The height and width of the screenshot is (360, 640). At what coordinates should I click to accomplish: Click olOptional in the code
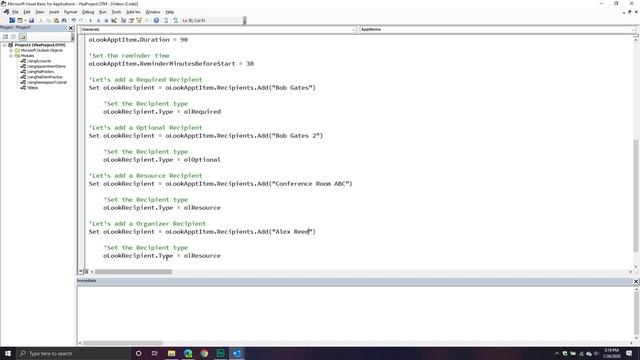202,160
